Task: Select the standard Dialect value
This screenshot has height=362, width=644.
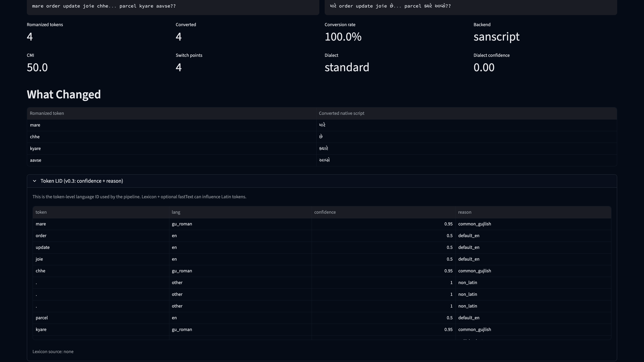Action: (347, 67)
